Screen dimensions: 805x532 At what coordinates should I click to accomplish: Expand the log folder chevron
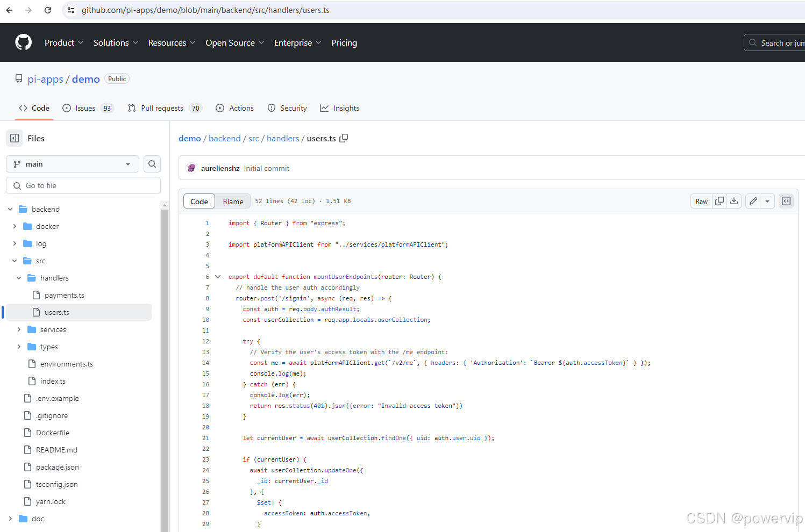tap(15, 243)
